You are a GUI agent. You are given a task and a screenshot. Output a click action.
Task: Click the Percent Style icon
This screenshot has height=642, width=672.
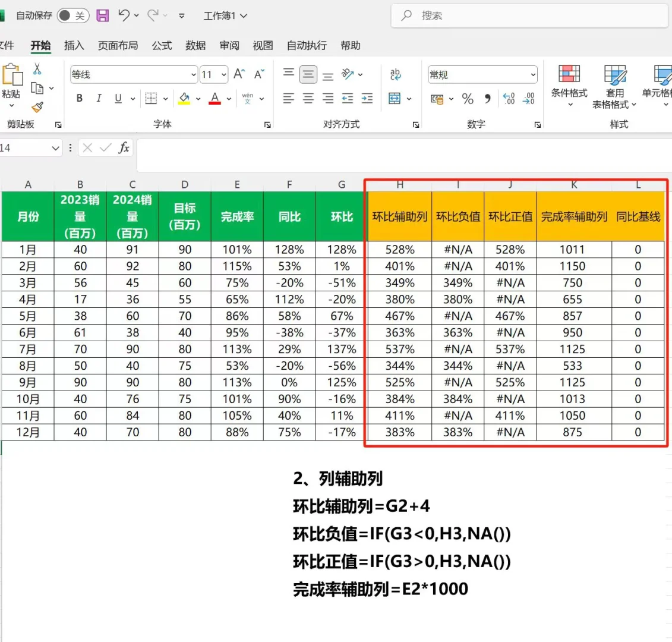point(468,99)
